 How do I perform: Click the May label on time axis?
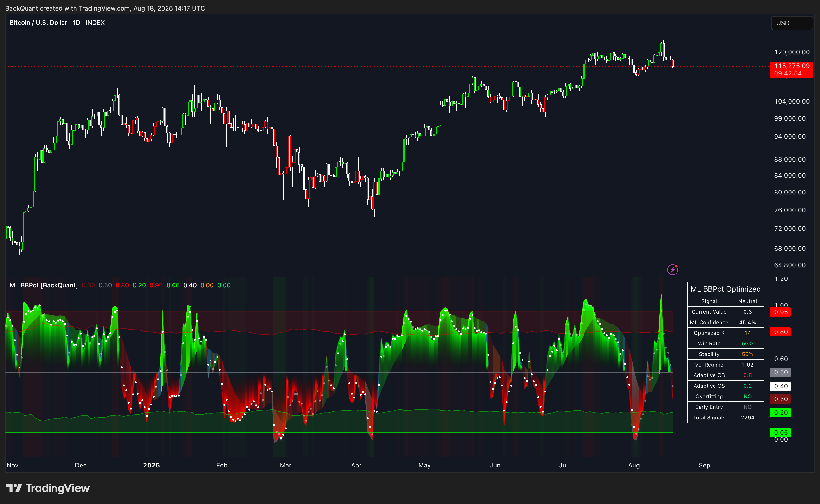pos(424,465)
